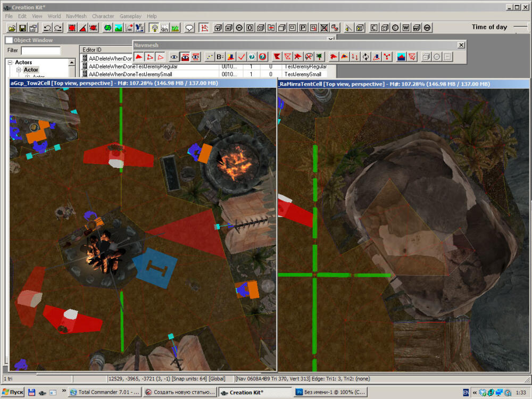
Task: Collapse the Actors tree node
Action: click(x=10, y=62)
